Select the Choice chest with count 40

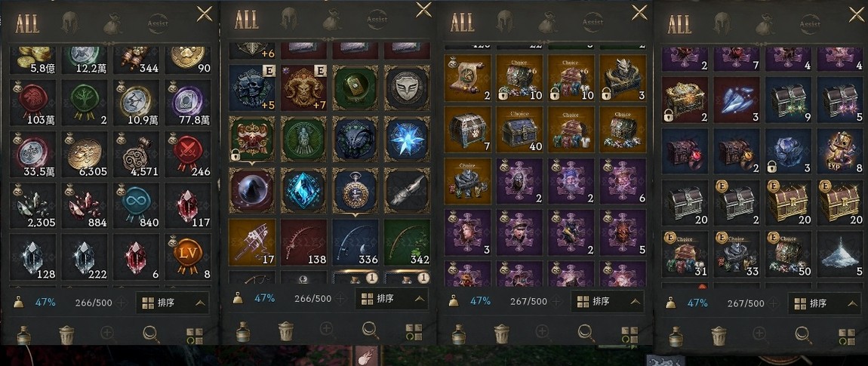pyautogui.click(x=519, y=129)
